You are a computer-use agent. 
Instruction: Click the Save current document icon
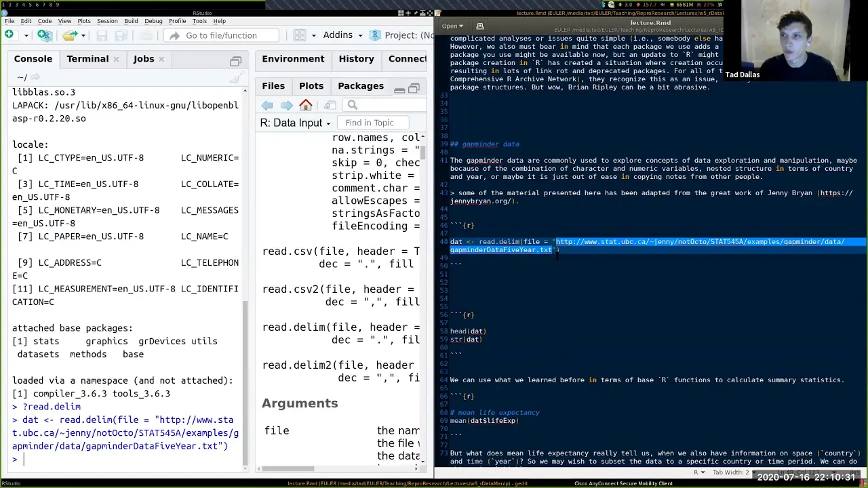tap(102, 35)
